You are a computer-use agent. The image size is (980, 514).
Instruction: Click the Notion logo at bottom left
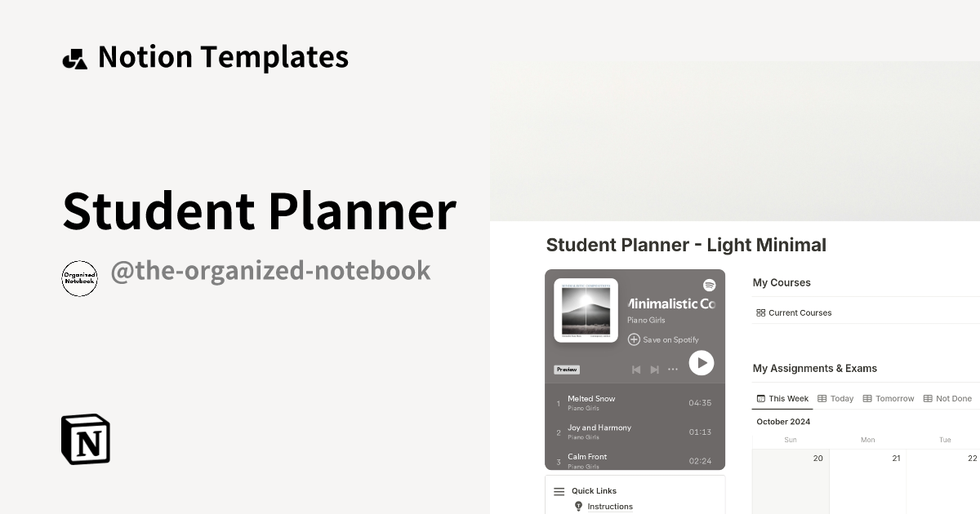coord(85,439)
